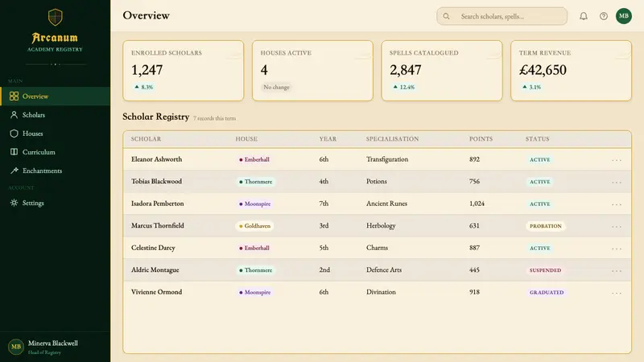
Task: Open the Spells Catalogued stat card
Action: tap(442, 71)
